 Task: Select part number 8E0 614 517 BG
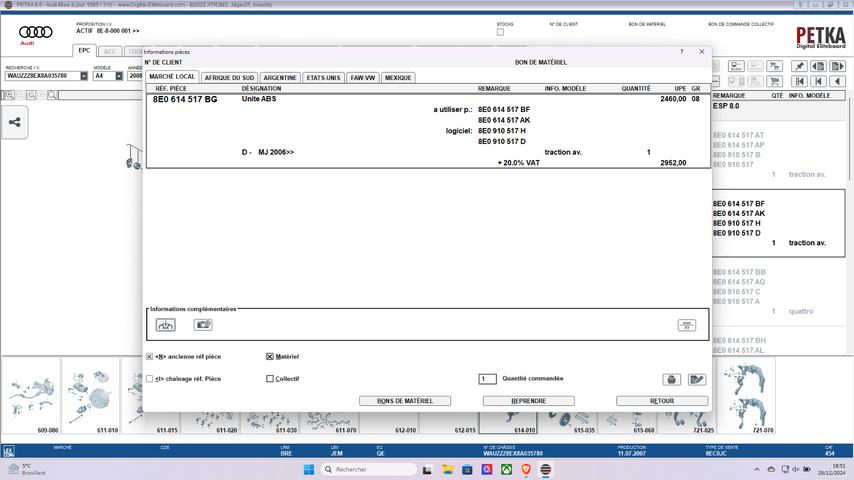185,99
